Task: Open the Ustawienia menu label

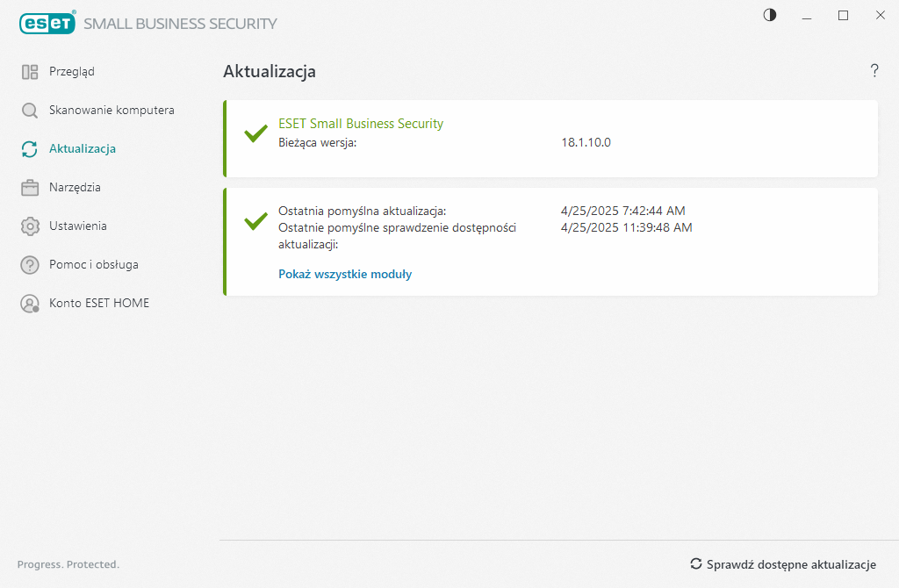Action: click(78, 226)
